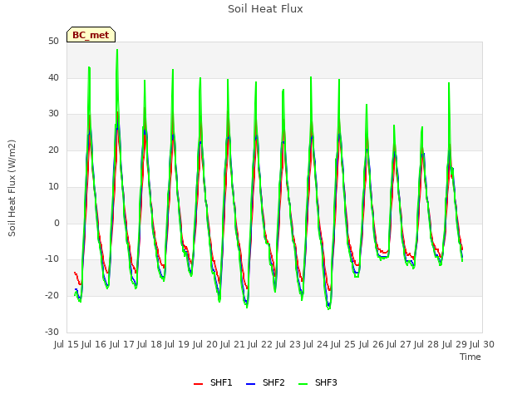This screenshot has height=399, width=532.
Task: Click the Jul 30 x-axis tick label
Action: click(482, 344)
